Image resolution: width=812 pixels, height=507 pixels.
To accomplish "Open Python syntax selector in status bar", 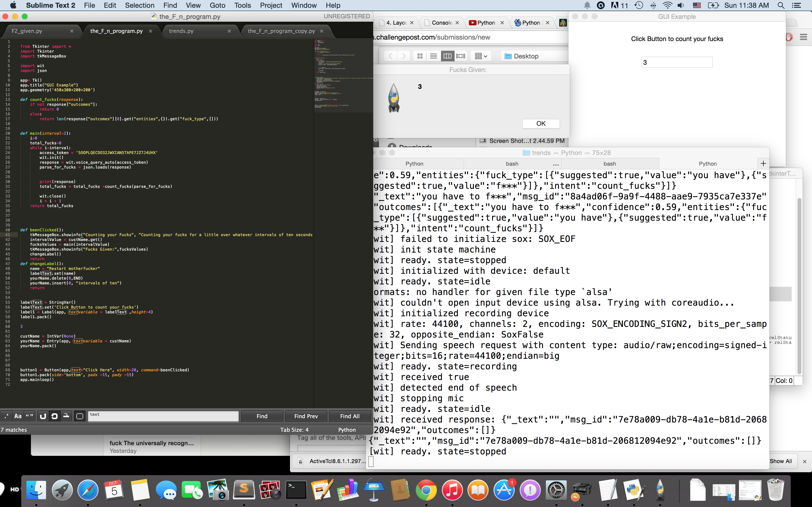I will point(347,430).
